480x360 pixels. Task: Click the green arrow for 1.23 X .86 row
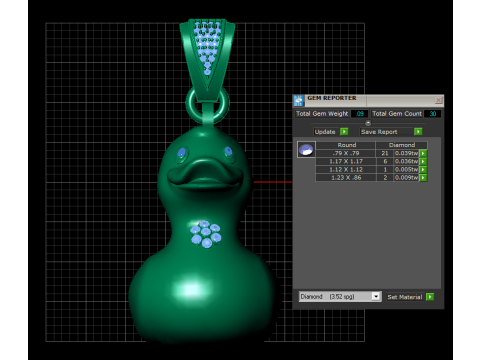[x=423, y=178]
